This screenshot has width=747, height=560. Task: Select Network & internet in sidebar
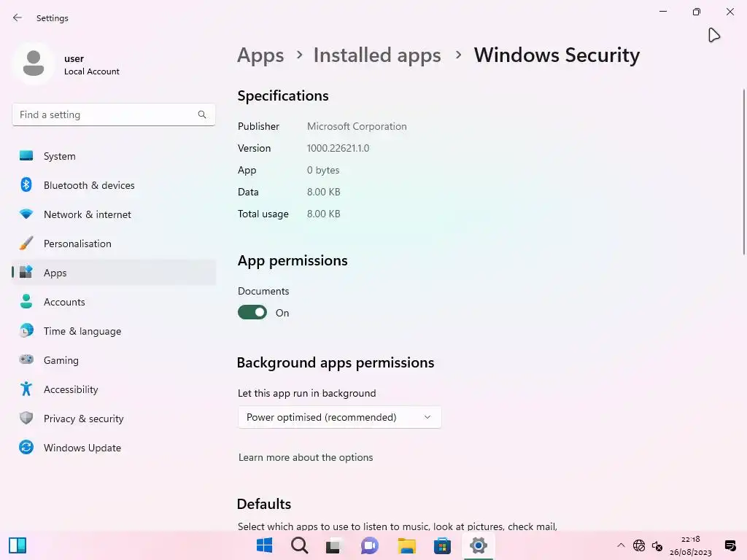click(x=114, y=214)
